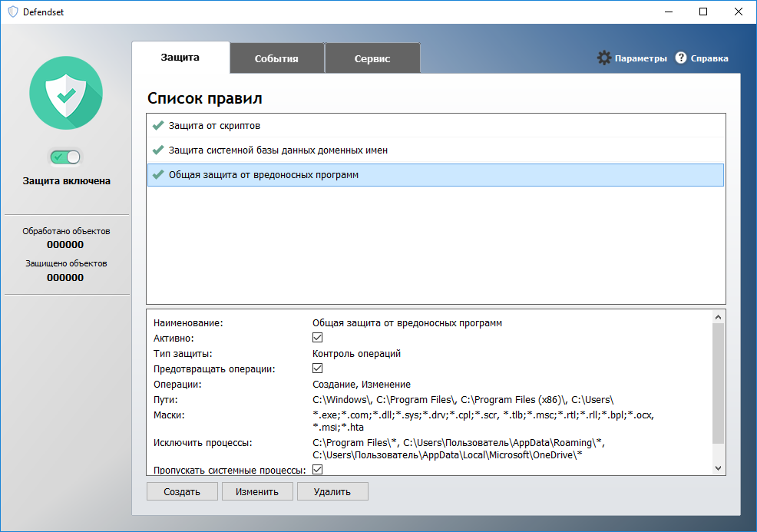Switch to the Защита tab

180,58
